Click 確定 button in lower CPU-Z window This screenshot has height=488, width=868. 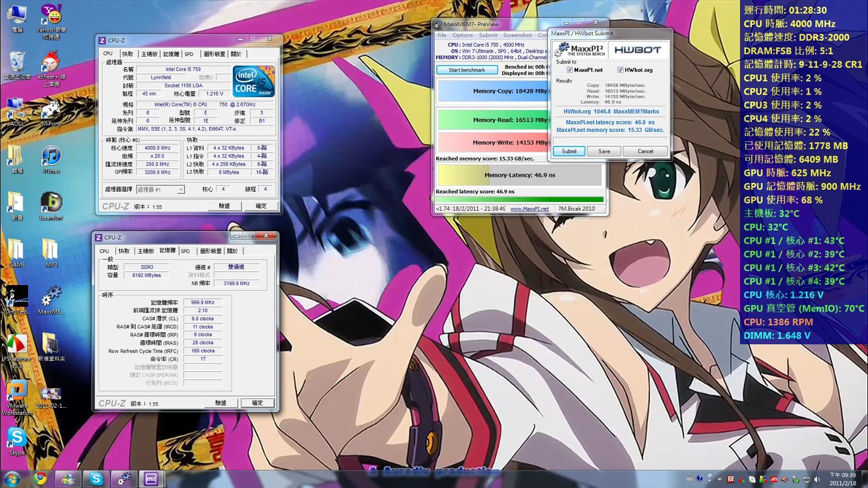tap(258, 403)
